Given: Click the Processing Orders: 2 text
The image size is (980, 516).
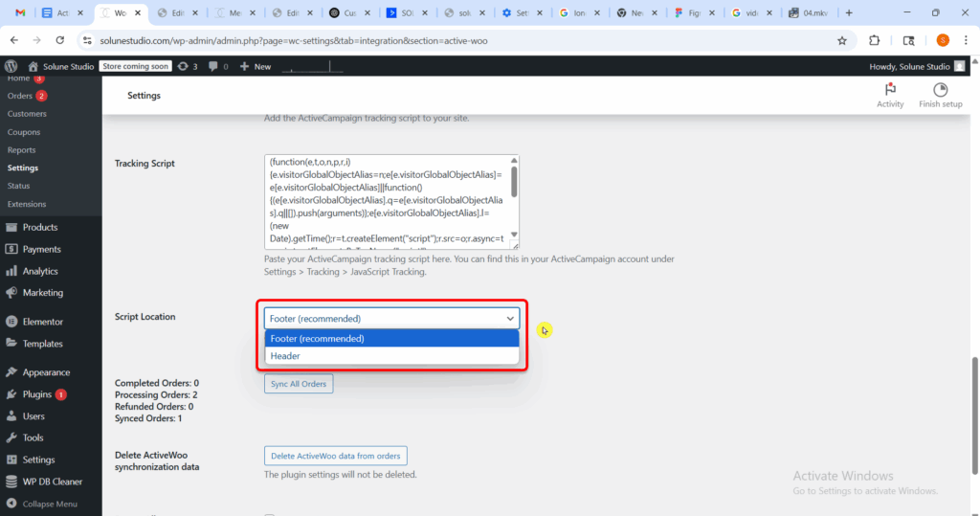Looking at the screenshot, I should pos(156,394).
